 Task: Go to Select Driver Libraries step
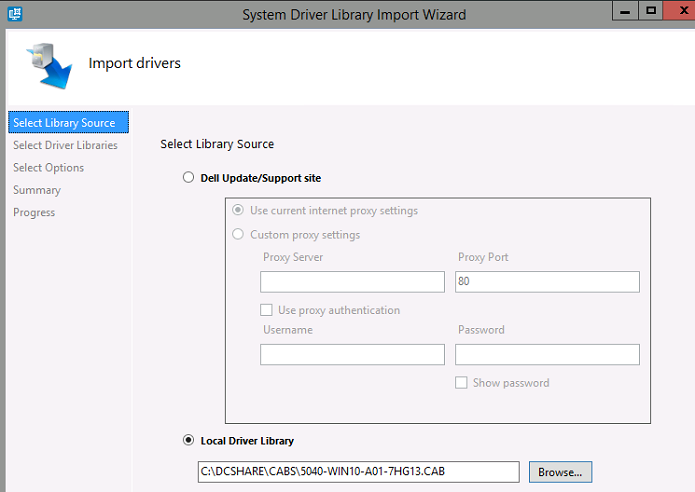pyautogui.click(x=65, y=145)
